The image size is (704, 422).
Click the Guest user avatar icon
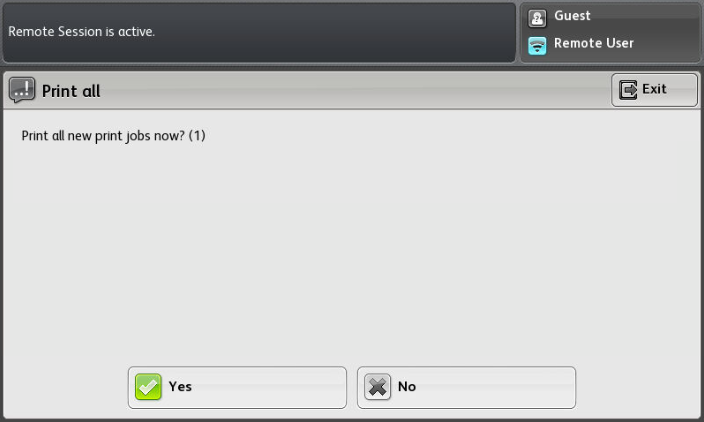tap(537, 18)
